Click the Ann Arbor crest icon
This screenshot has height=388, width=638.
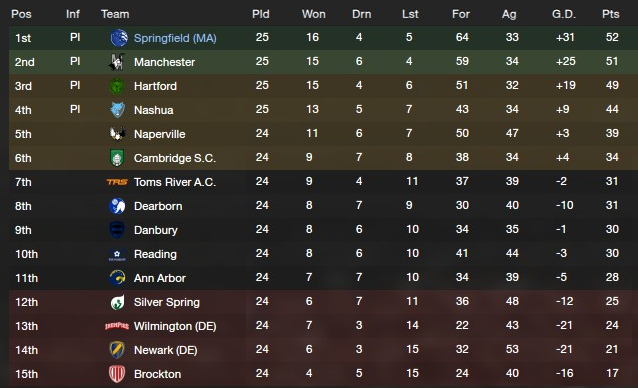coord(117,278)
